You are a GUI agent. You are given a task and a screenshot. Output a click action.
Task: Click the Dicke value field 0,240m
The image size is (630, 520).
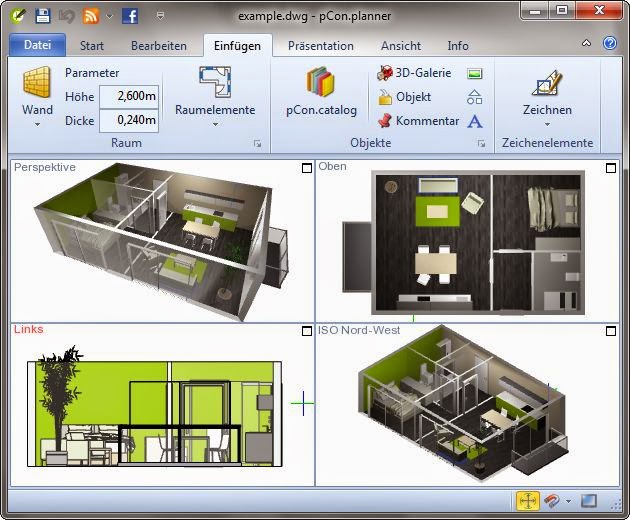pyautogui.click(x=129, y=121)
